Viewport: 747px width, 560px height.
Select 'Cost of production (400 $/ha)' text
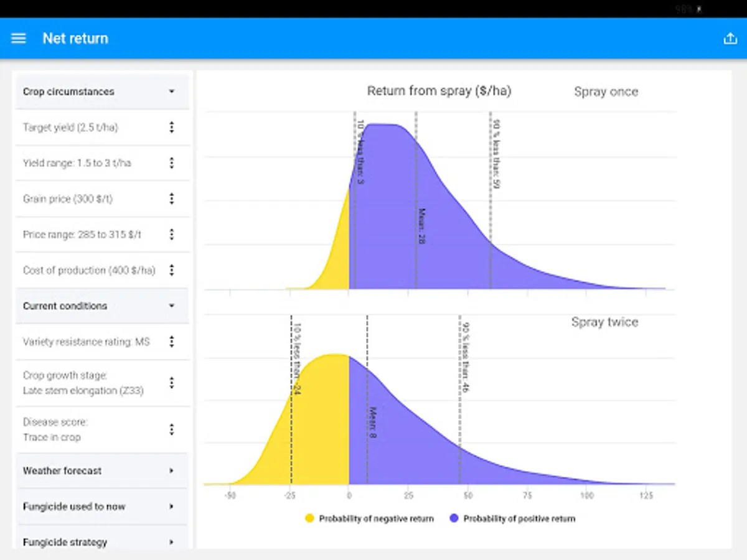tap(89, 270)
